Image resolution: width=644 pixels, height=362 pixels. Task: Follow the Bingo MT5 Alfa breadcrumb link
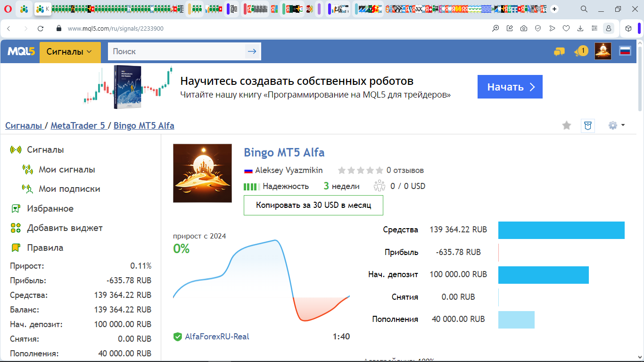[x=144, y=126]
